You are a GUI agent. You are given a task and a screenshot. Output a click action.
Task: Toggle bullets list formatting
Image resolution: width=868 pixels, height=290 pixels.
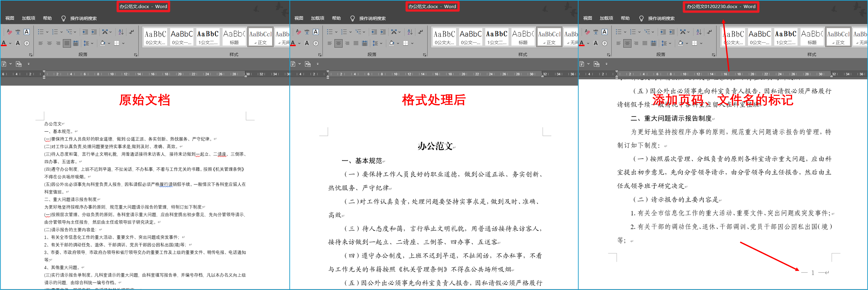(x=41, y=32)
